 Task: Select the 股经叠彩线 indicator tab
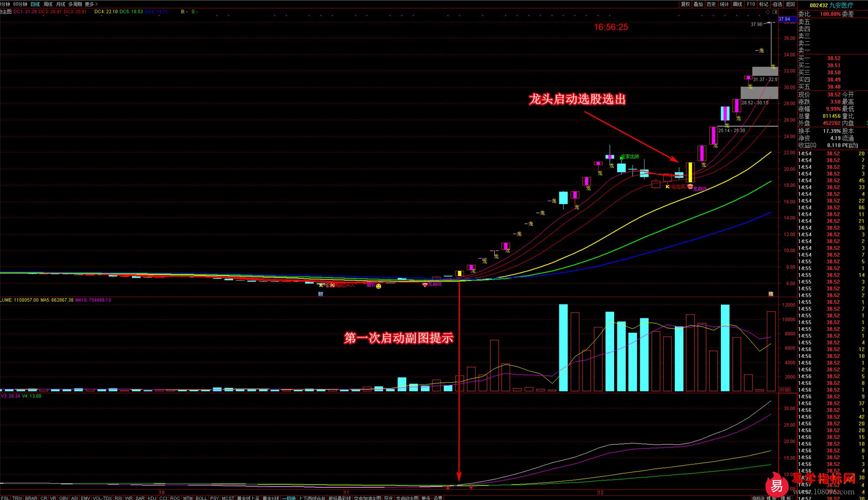(339, 498)
